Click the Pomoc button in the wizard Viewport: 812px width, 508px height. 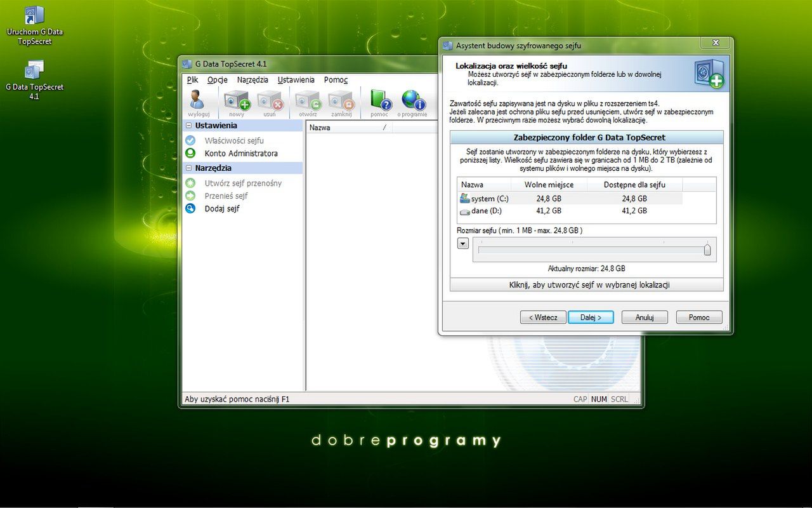click(699, 317)
